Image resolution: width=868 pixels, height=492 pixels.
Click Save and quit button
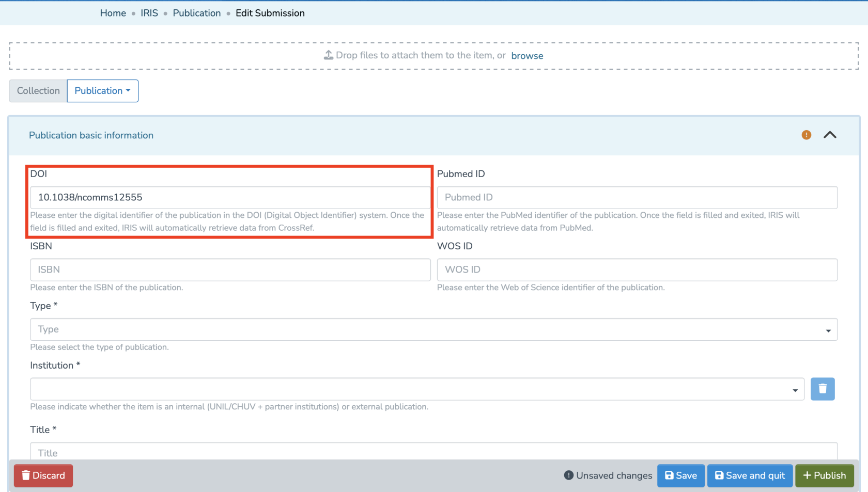click(750, 475)
